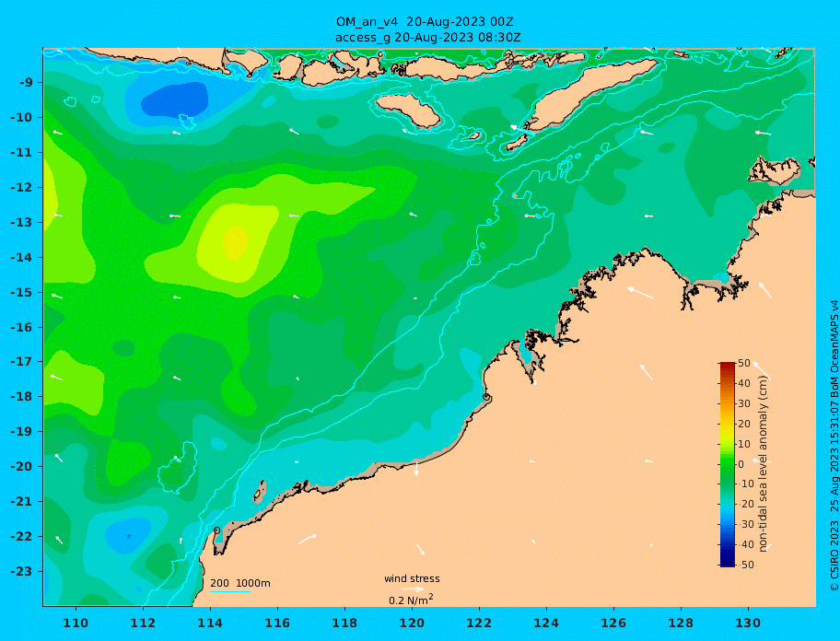Image resolution: width=840 pixels, height=641 pixels.
Task: Click the colorbar label -50 at bottom
Action: click(x=744, y=565)
